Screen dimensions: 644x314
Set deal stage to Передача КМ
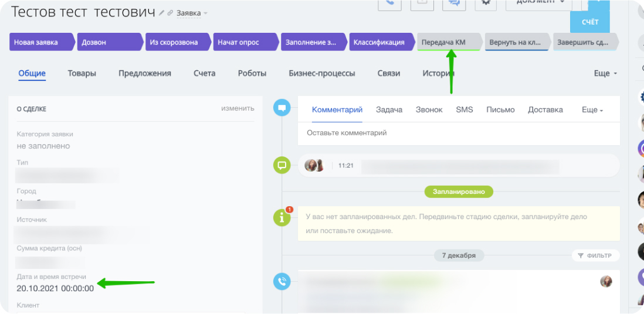tap(448, 42)
